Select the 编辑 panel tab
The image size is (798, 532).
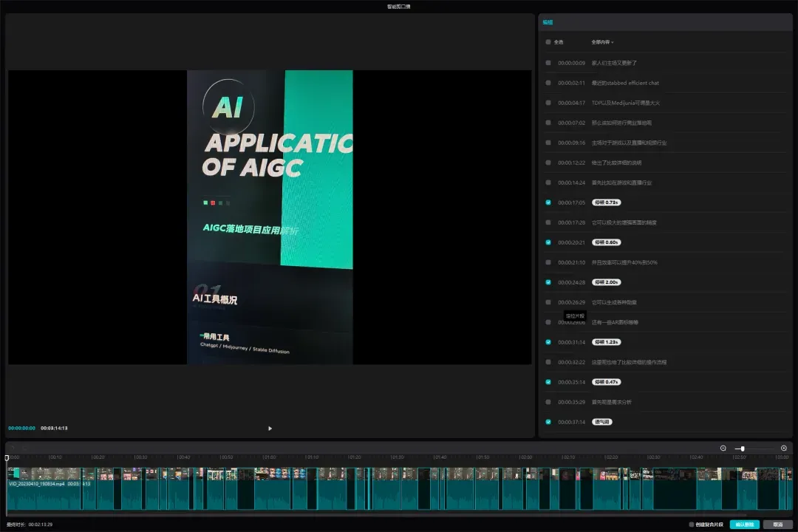point(548,22)
